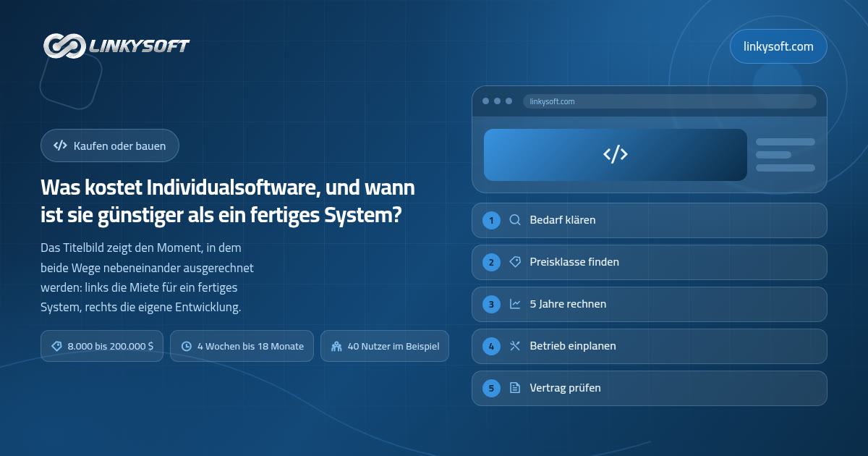
Task: Select the 4 Wochen bis 18 Monate chip
Action: (x=242, y=346)
